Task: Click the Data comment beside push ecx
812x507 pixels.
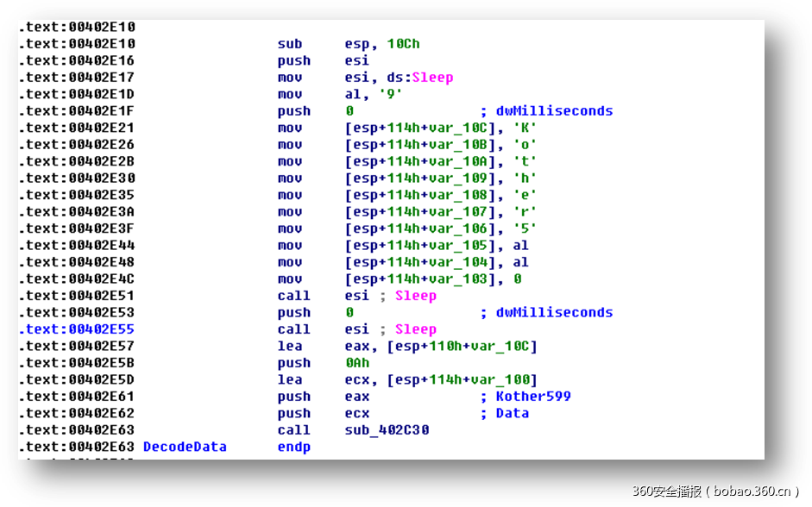Action: click(x=513, y=413)
